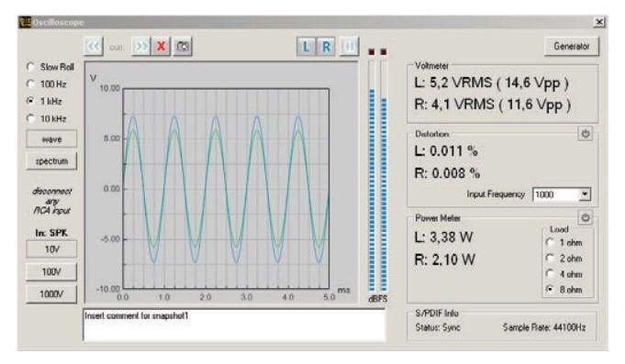Click the L power reading 3,38 W
Image resolution: width=625 pixels, height=364 pixels.
pyautogui.click(x=443, y=237)
